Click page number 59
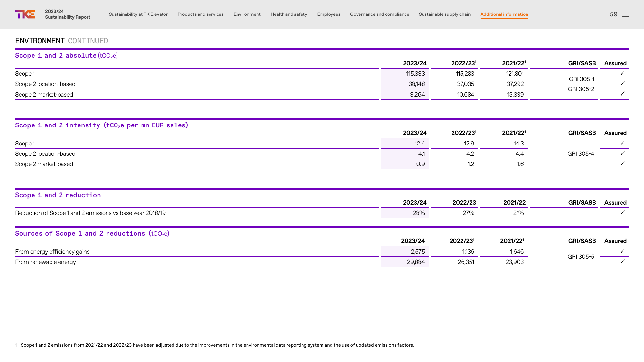 [x=613, y=14]
